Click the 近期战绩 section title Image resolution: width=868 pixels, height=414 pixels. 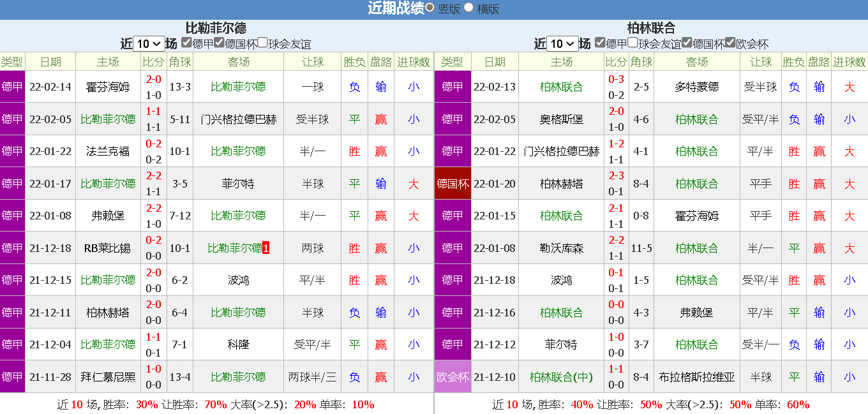point(396,8)
